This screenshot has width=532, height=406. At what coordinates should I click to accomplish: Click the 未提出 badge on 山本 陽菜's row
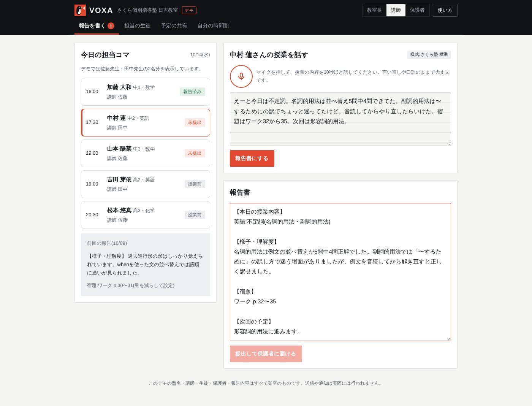tap(195, 153)
